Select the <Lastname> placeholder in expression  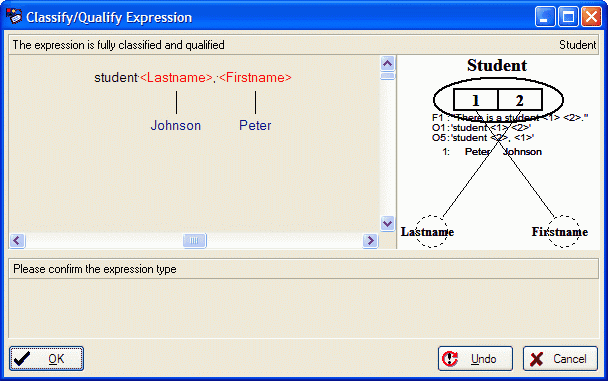pyautogui.click(x=176, y=78)
